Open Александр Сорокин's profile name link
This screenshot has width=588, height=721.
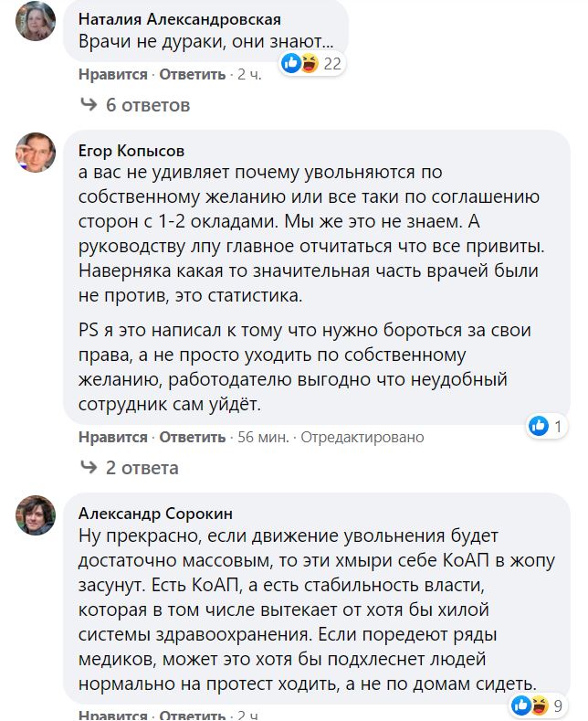155,513
